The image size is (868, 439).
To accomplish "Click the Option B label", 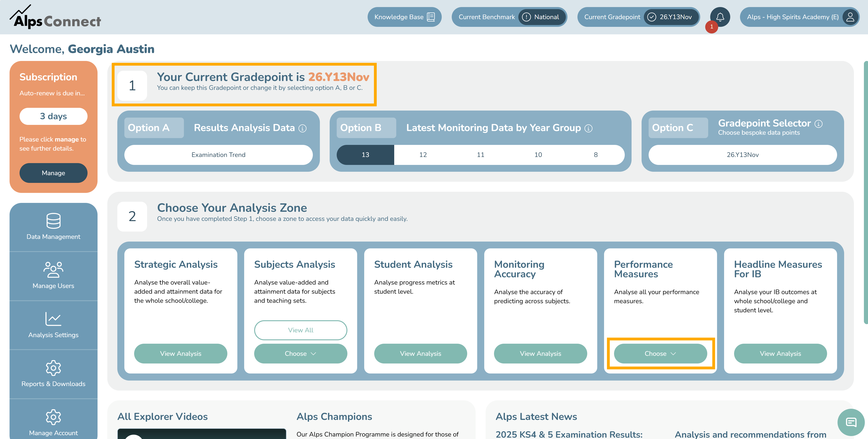I will pyautogui.click(x=366, y=128).
